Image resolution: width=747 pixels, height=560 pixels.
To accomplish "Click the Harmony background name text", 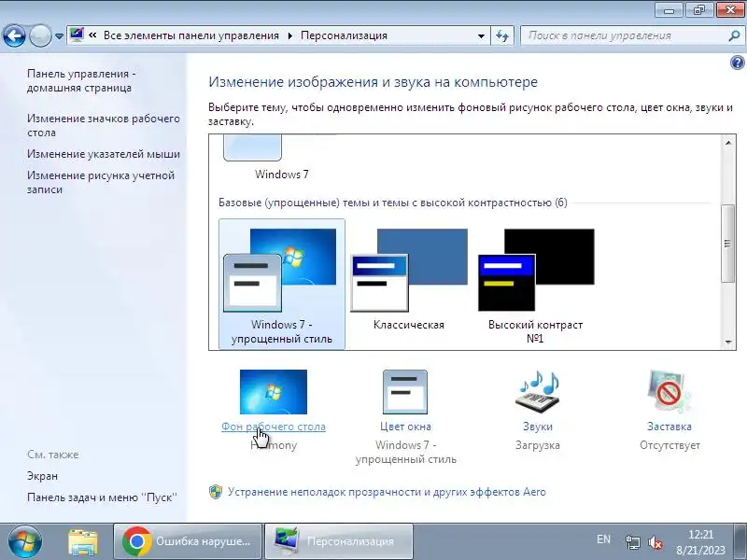I will 274,445.
